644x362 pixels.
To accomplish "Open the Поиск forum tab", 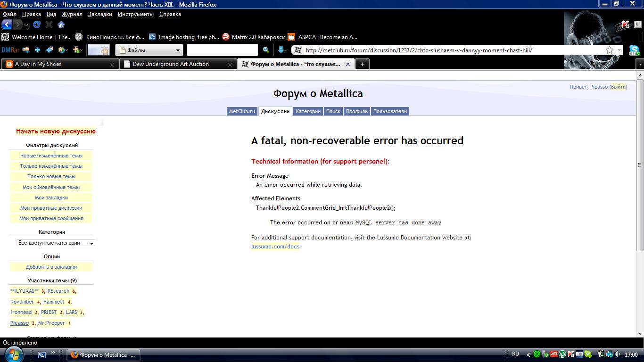I will [333, 111].
